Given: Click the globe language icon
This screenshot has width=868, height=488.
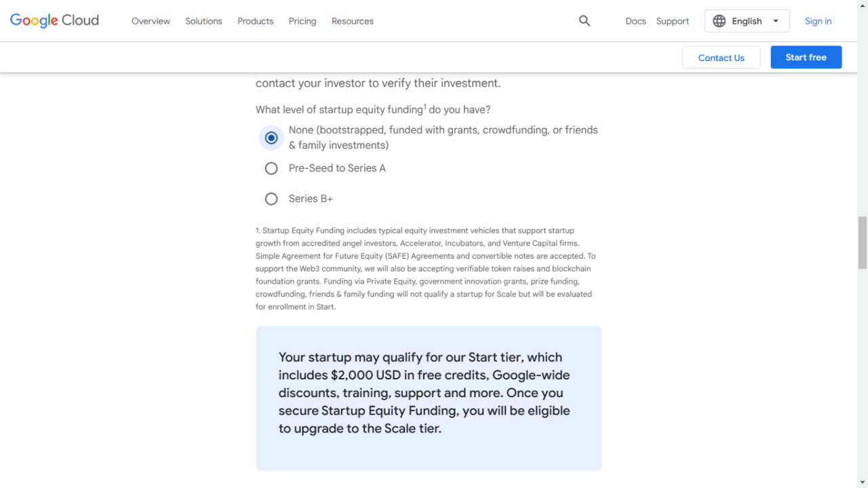Looking at the screenshot, I should pyautogui.click(x=719, y=21).
